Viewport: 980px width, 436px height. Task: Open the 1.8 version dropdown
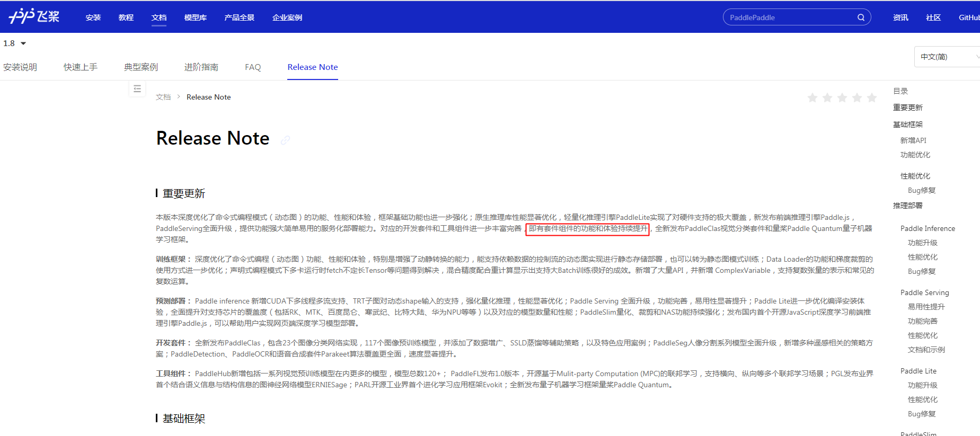15,43
